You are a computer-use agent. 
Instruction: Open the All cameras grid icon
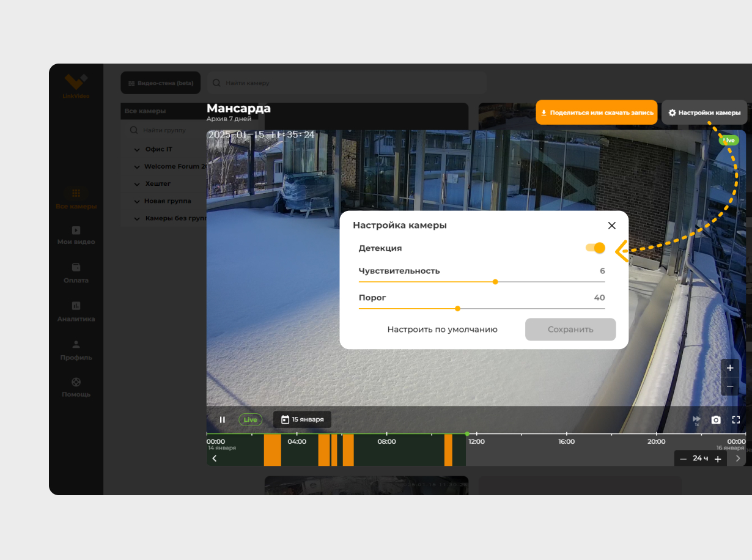pyautogui.click(x=76, y=193)
